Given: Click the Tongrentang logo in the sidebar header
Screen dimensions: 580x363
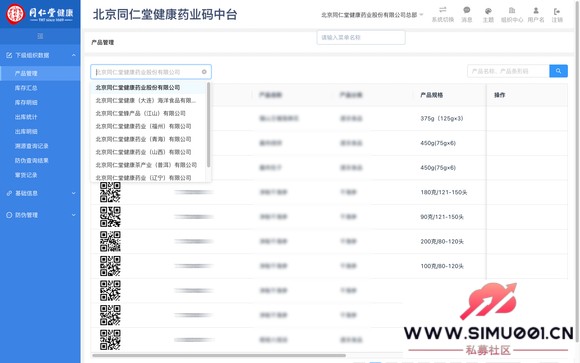Looking at the screenshot, I should point(40,14).
